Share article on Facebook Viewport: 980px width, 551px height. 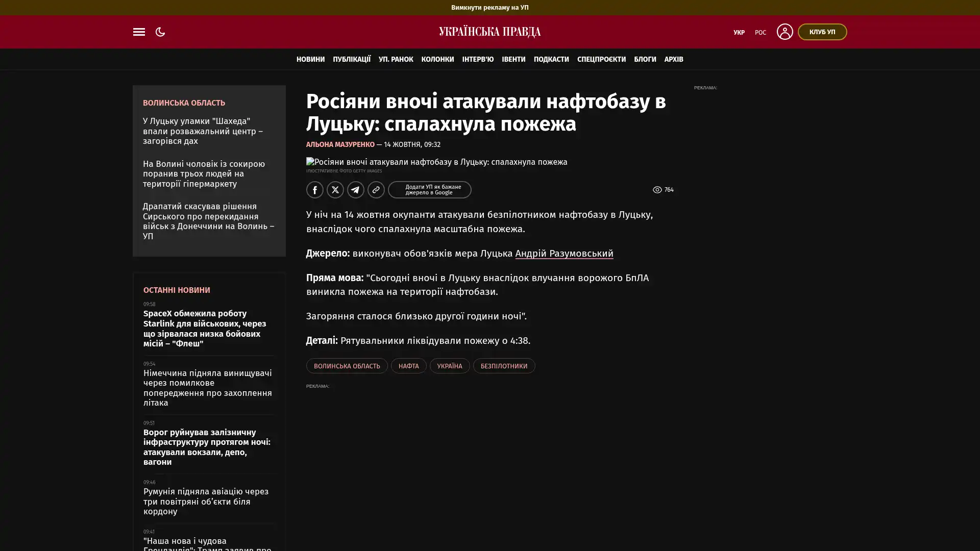pos(315,190)
